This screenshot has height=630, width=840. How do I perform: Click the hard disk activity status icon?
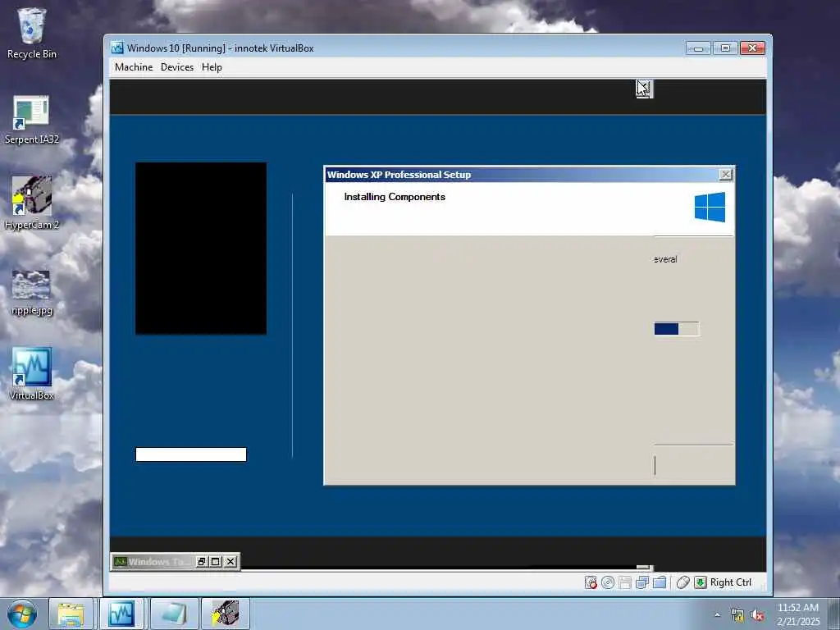(x=591, y=582)
